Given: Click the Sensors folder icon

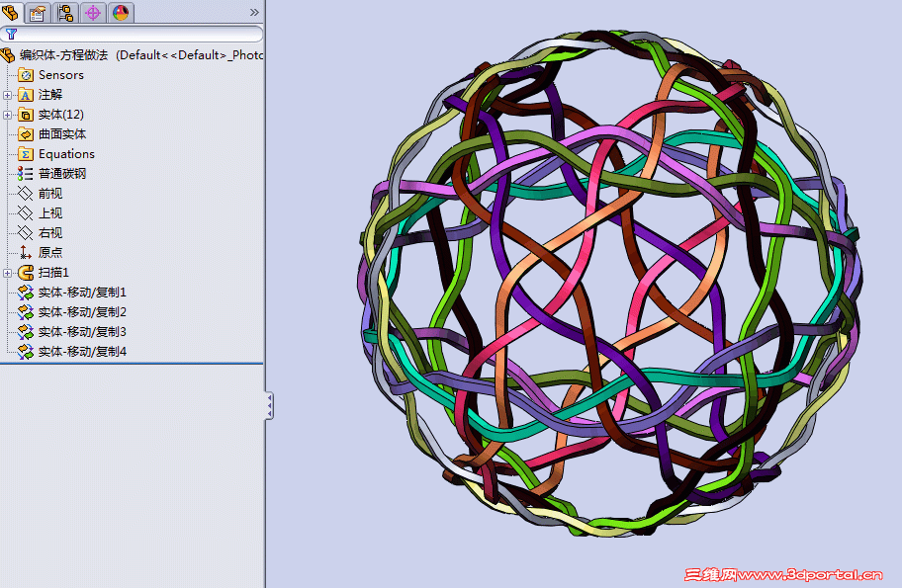Looking at the screenshot, I should [26, 75].
